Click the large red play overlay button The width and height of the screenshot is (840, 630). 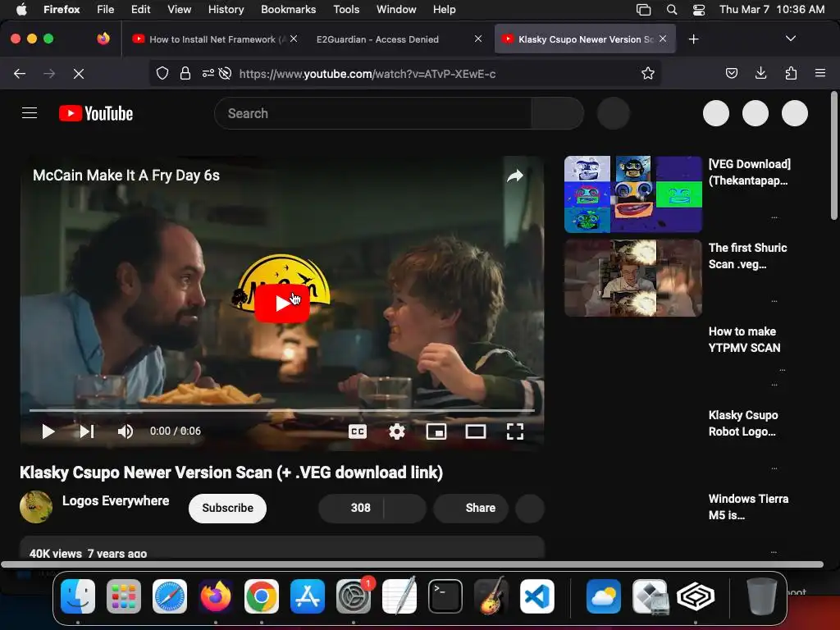pyautogui.click(x=282, y=304)
